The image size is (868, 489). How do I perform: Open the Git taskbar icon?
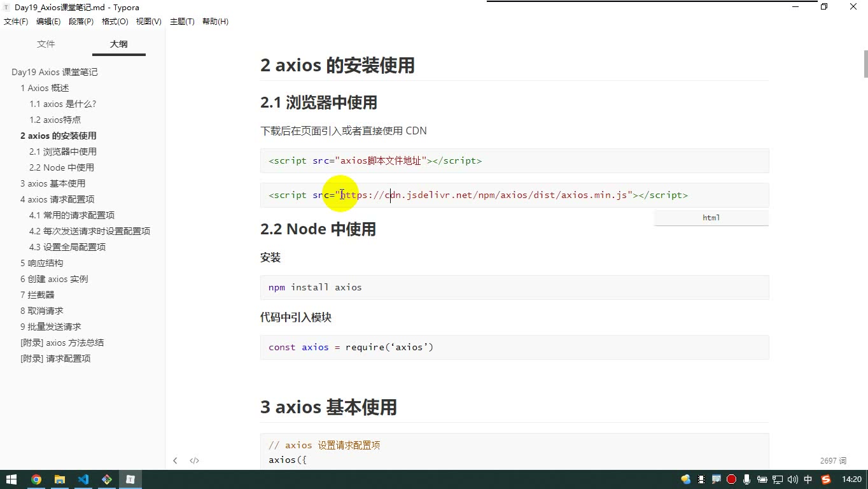click(106, 479)
